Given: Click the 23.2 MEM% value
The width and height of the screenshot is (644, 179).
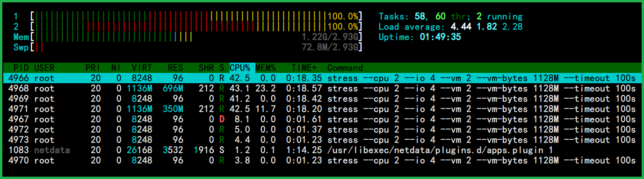Looking at the screenshot, I should pyautogui.click(x=266, y=88).
